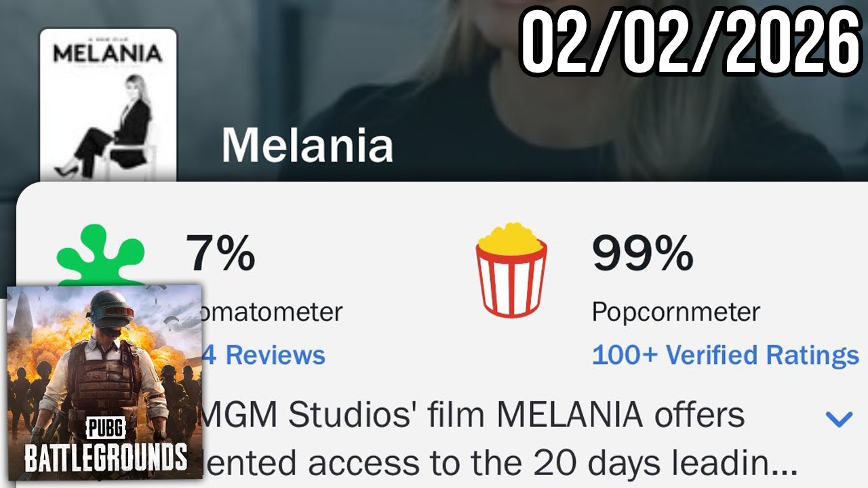Open the Melania movie poster thumbnail
This screenshot has width=868, height=488.
coord(108,105)
